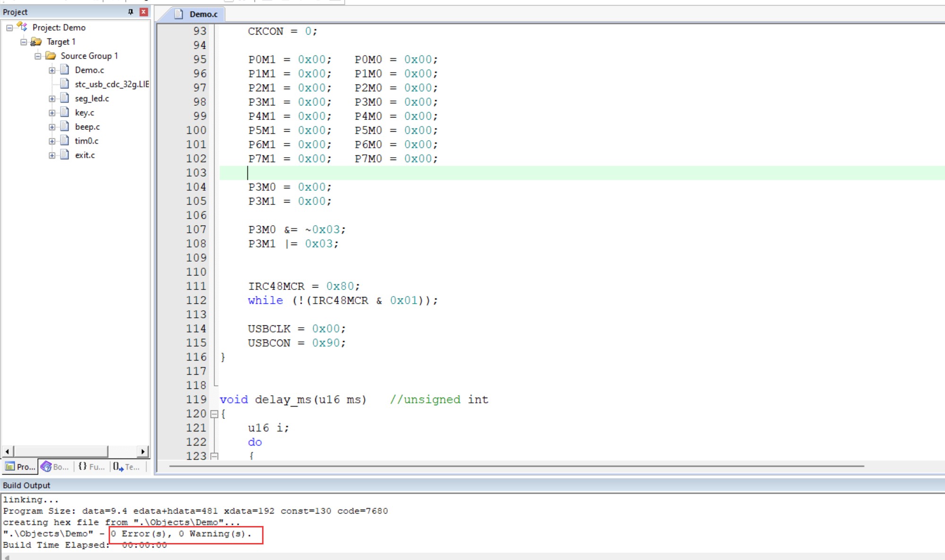Screen dimensions: 945x560
Task: Select Demo.c in the project tree
Action: pyautogui.click(x=89, y=70)
